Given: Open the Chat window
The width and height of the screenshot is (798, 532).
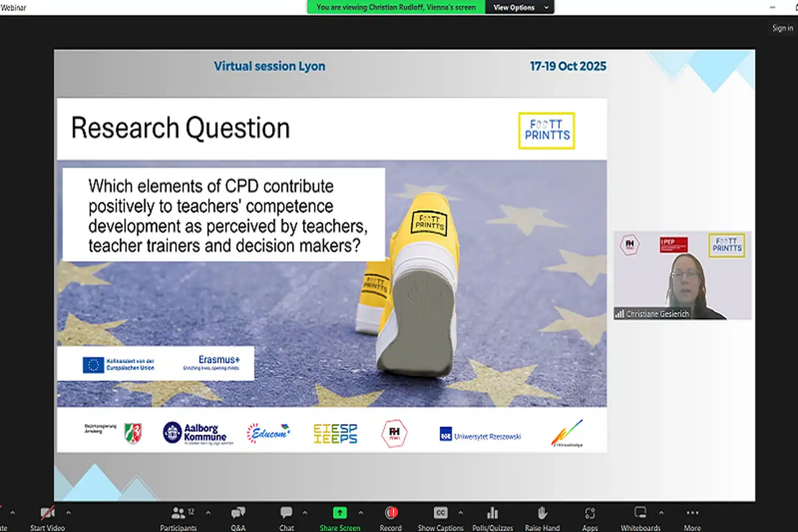Looking at the screenshot, I should (x=286, y=513).
